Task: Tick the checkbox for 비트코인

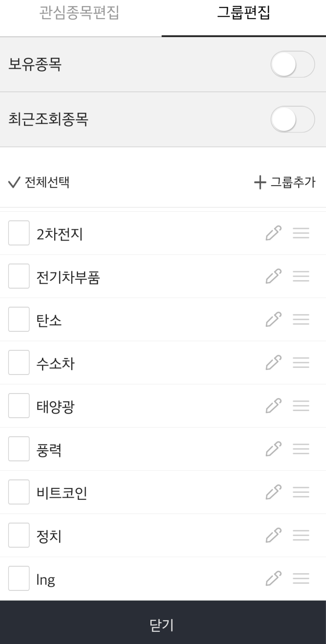Action: (18, 492)
